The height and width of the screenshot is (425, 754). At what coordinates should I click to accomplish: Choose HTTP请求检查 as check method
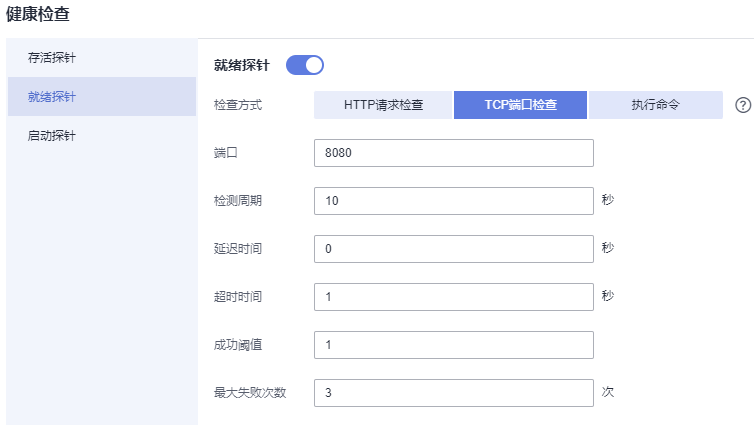coord(383,105)
